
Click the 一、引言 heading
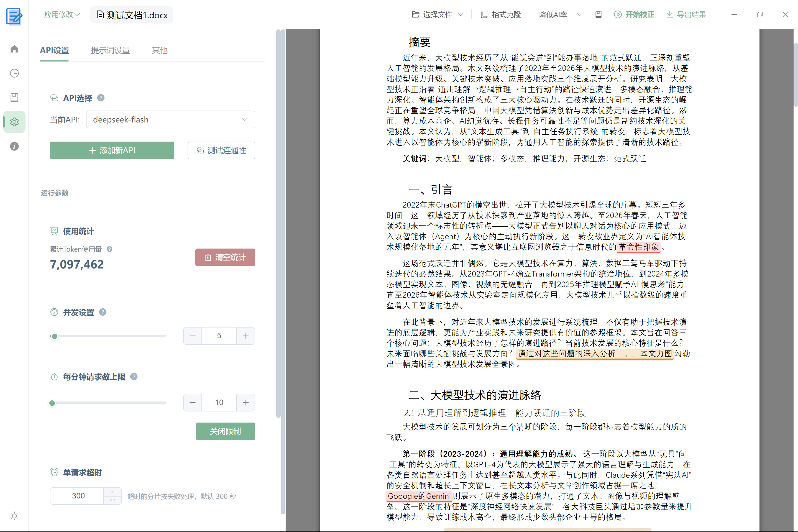point(431,190)
